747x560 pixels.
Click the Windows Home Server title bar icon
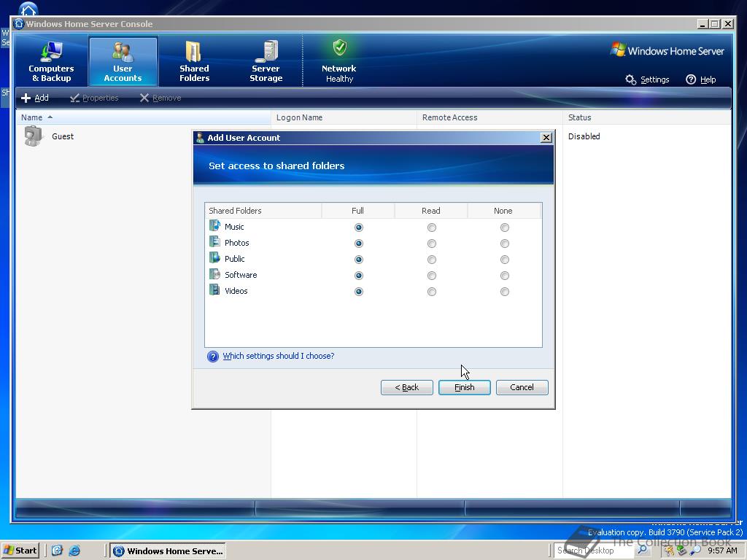tap(19, 24)
